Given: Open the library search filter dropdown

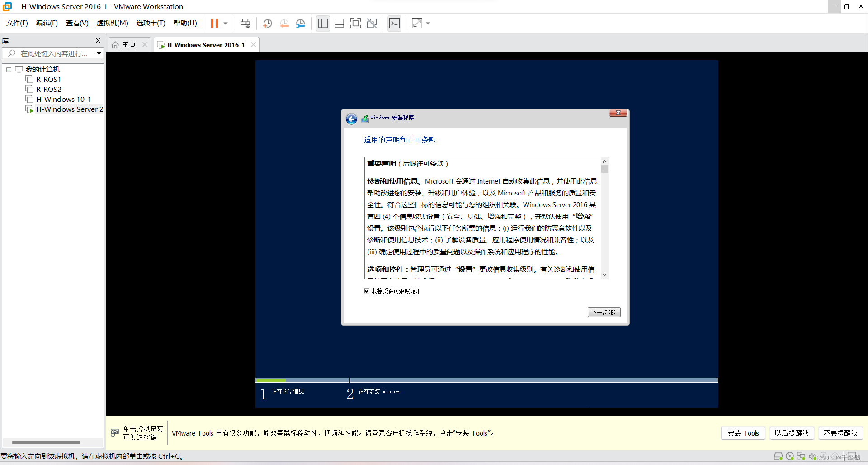Looking at the screenshot, I should pos(99,53).
